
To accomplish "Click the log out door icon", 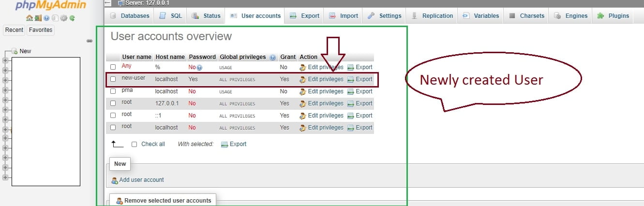I will point(38,18).
